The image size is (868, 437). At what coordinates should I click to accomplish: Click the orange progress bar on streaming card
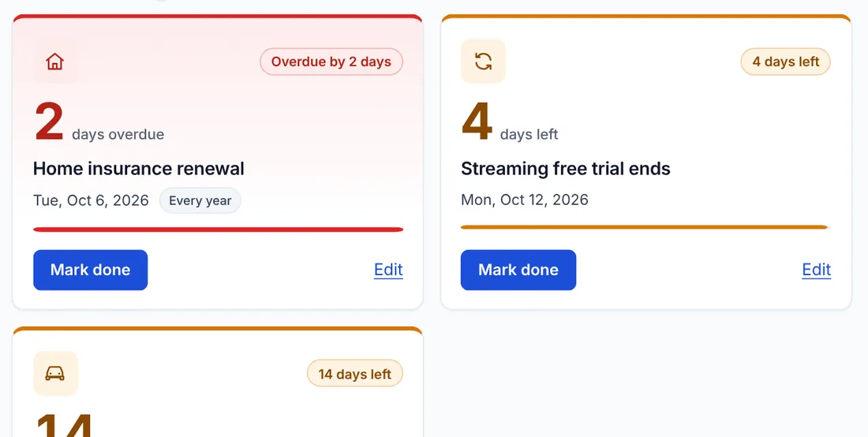point(645,227)
